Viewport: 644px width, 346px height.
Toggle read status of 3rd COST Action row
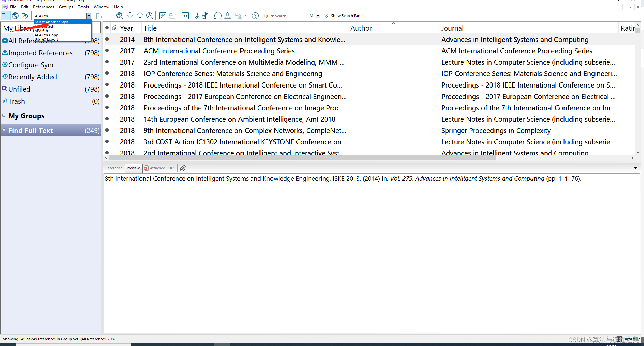(107, 141)
